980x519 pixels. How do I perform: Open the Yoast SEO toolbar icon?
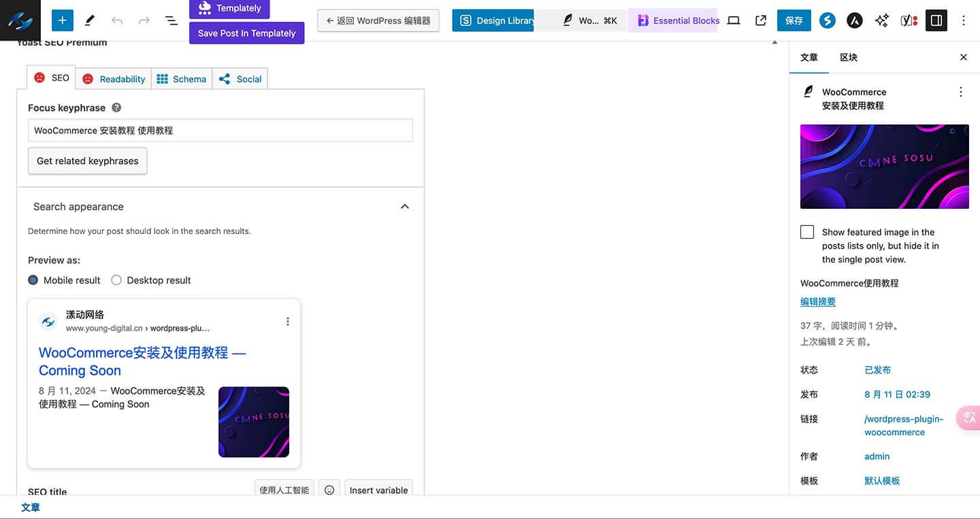coord(909,20)
